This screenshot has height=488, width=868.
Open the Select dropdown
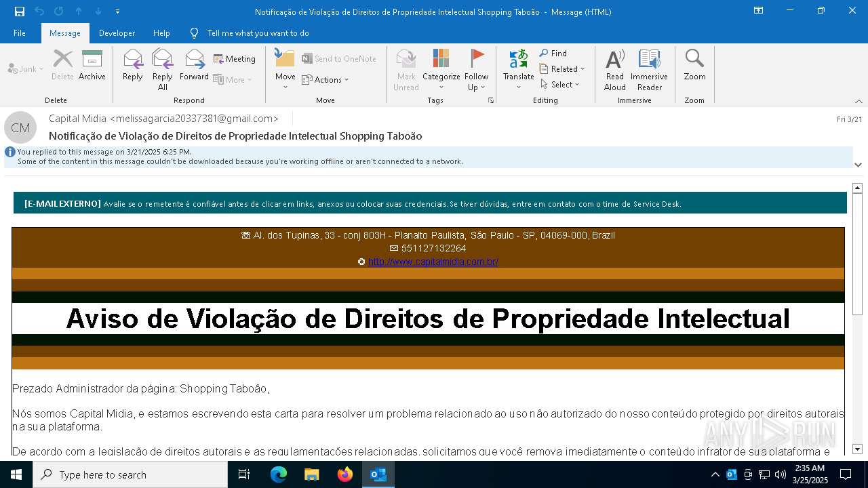click(560, 85)
